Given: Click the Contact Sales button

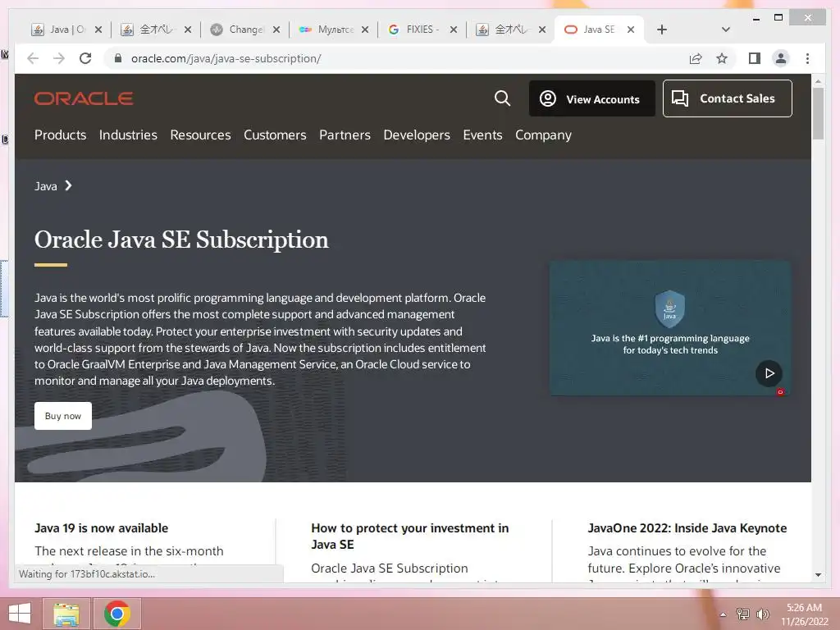Looking at the screenshot, I should [727, 98].
